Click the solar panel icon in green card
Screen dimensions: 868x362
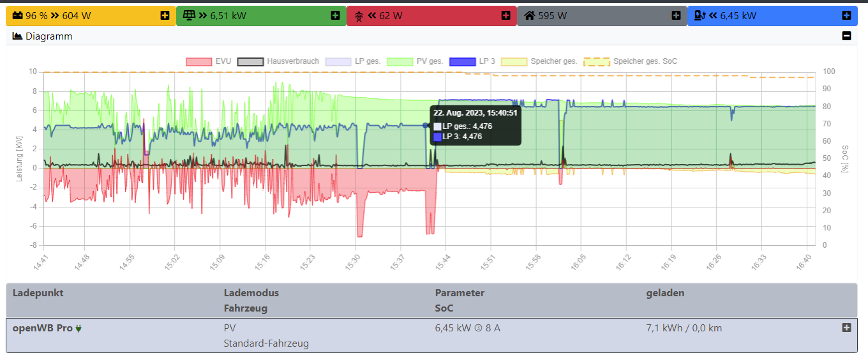tap(189, 16)
